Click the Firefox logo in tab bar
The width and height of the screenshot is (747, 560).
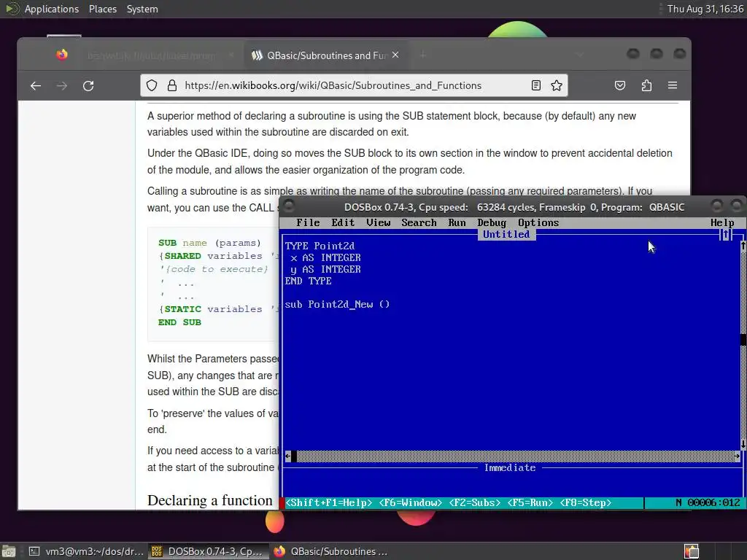tap(62, 55)
